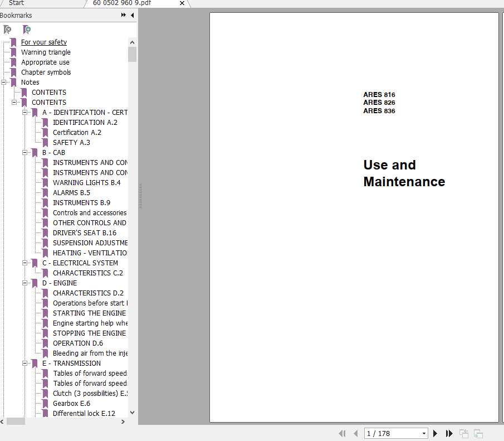Select the 60 0502 960 9.pdf tab
This screenshot has width=504, height=441.
(x=122, y=3)
